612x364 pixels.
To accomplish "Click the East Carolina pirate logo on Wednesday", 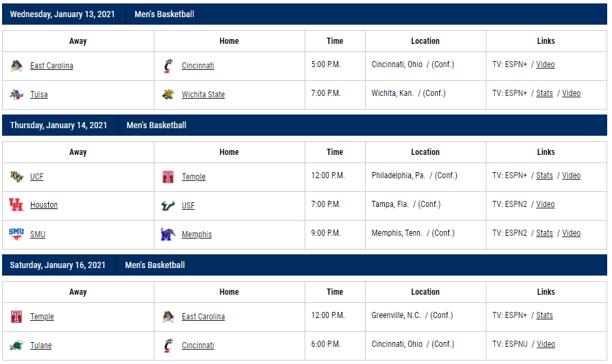I will click(x=16, y=66).
